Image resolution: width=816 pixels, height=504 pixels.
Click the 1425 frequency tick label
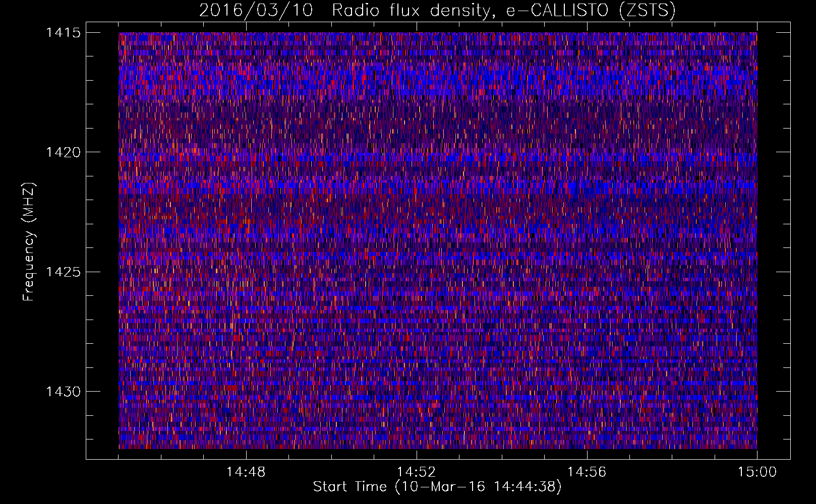click(x=63, y=272)
